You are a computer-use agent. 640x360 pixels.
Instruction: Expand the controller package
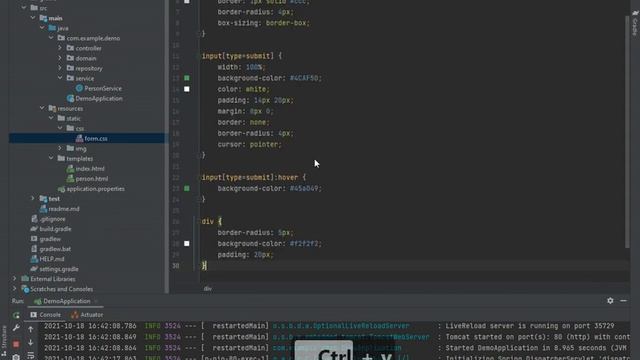pyautogui.click(x=60, y=48)
